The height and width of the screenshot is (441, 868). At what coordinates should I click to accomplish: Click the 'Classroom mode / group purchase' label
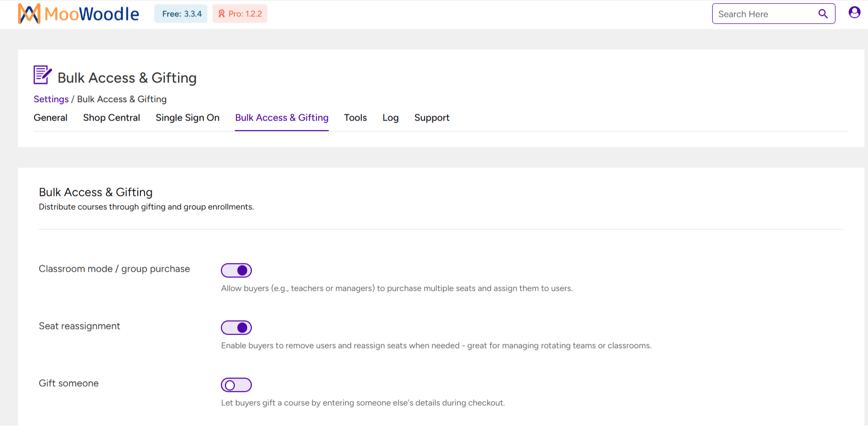tap(115, 269)
